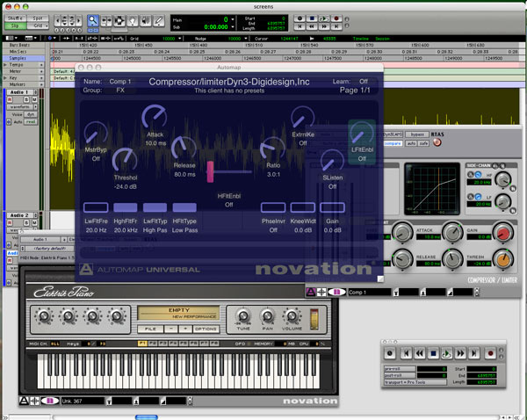Select the Min:Secs ruler
Screen dimensions: 527x420
tap(24, 52)
